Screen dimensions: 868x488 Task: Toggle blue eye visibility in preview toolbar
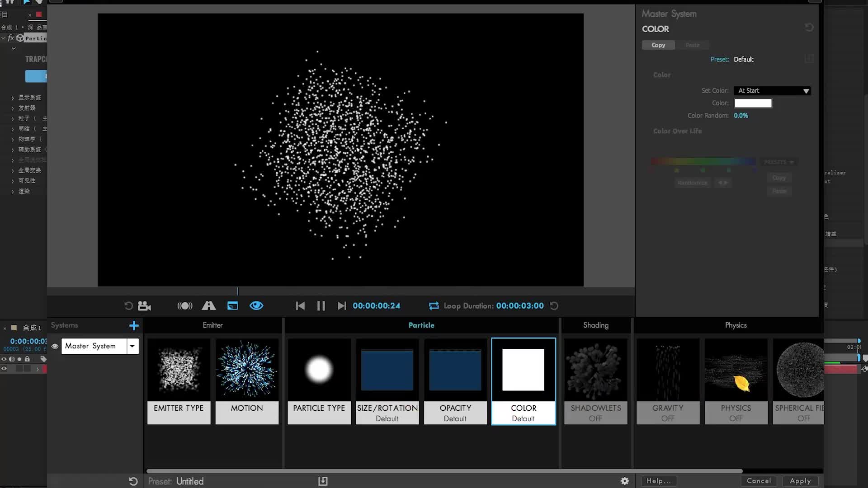256,306
